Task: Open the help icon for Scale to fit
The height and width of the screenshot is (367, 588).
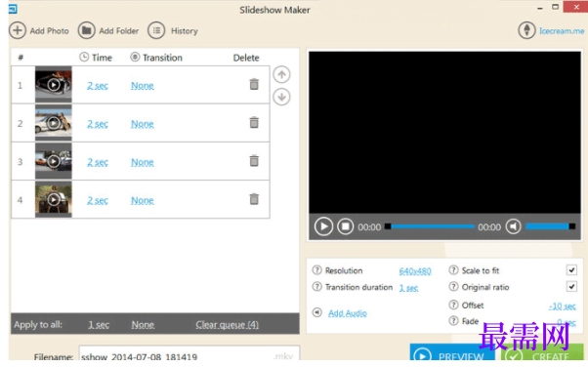Action: (453, 270)
